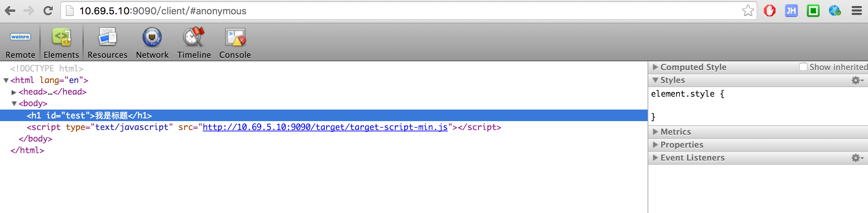Expand the Computed Style section
The image size is (868, 213).
[x=655, y=67]
